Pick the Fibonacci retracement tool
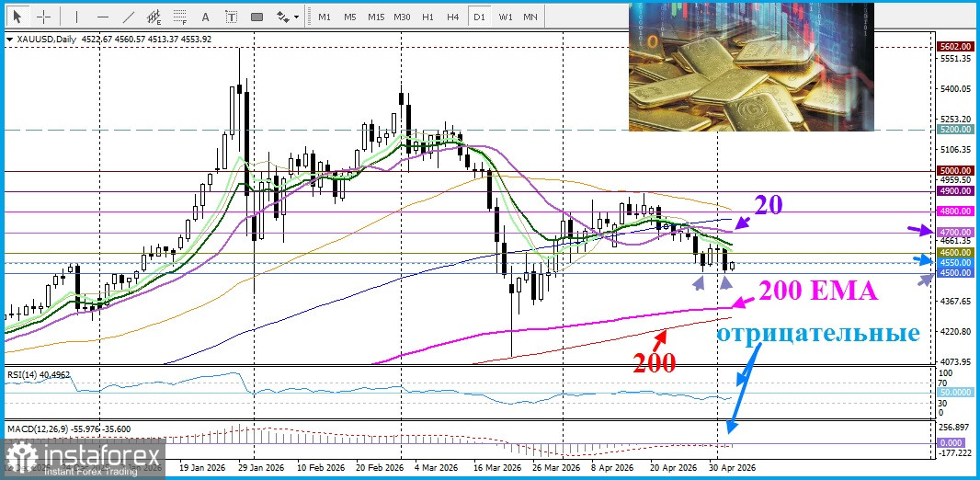This screenshot has width=980, height=480. [x=180, y=17]
